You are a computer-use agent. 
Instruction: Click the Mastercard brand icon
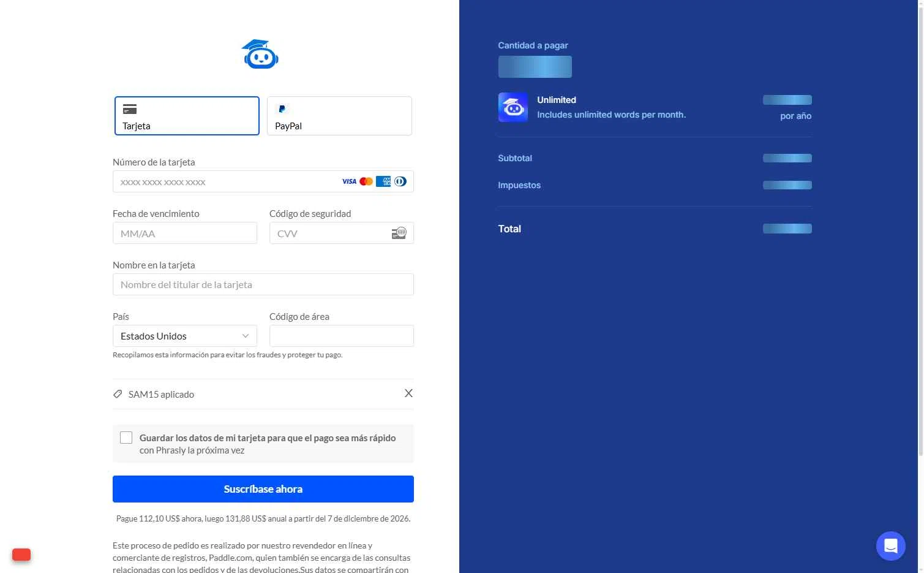click(x=366, y=181)
